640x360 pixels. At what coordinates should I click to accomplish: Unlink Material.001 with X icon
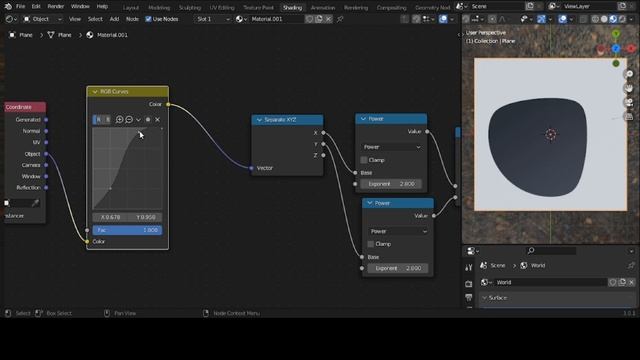tap(328, 19)
